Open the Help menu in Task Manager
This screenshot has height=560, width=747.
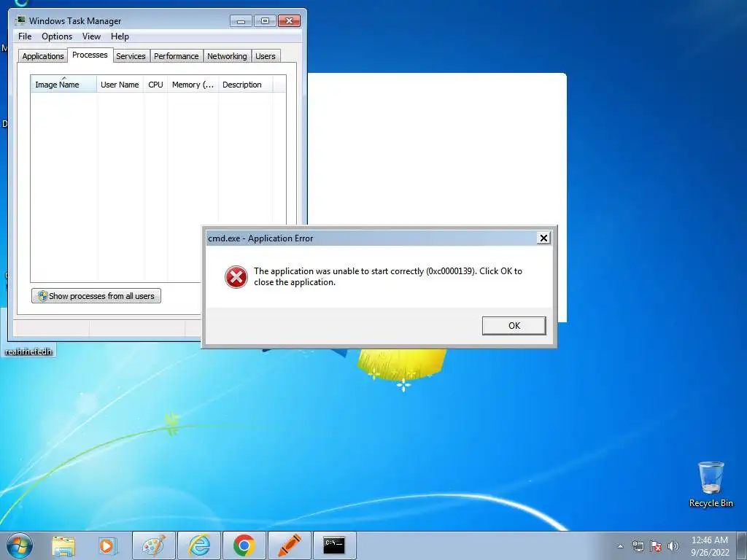(120, 36)
